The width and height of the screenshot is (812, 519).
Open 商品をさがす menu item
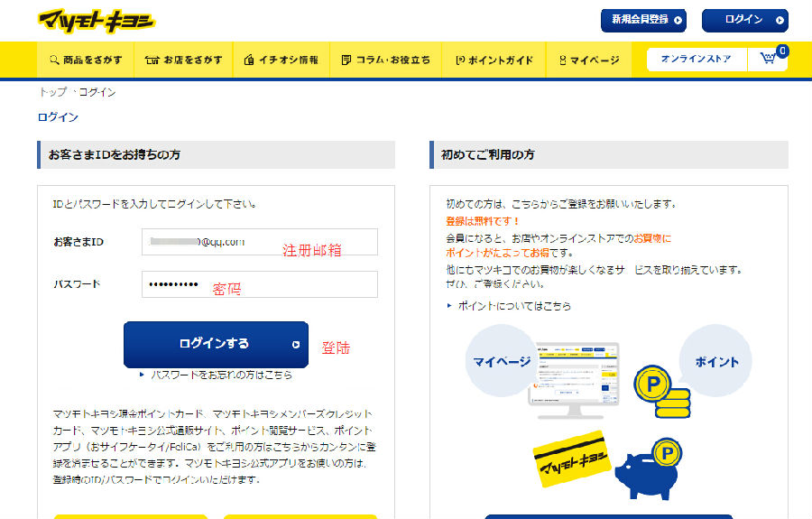tap(87, 60)
